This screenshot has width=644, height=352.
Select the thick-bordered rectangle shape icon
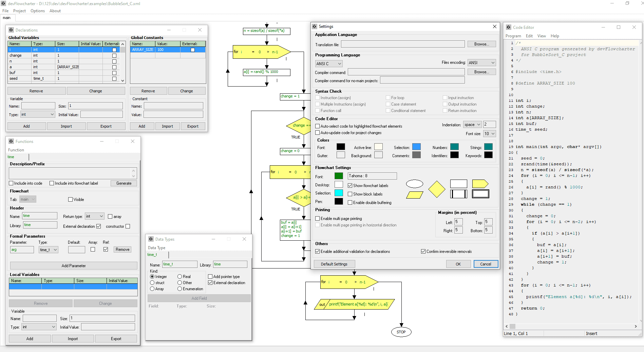pyautogui.click(x=480, y=194)
